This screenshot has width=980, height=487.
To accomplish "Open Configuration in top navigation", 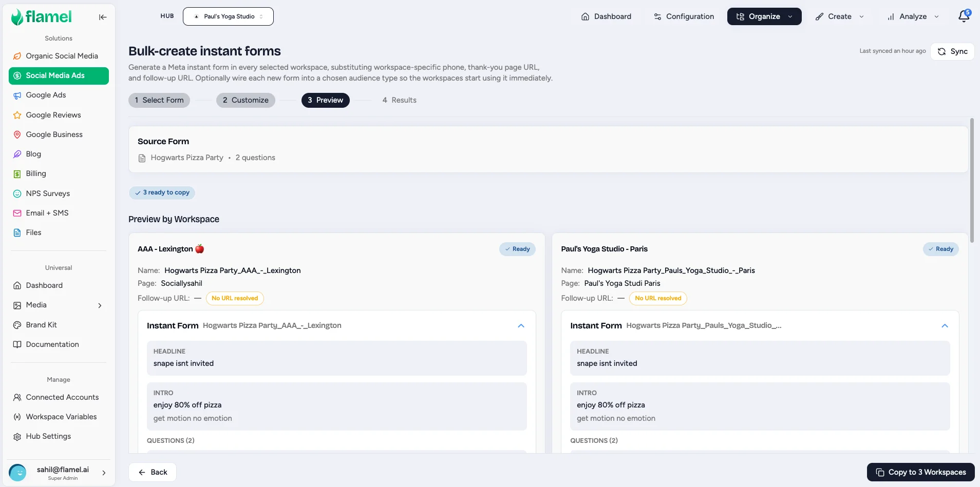I will click(x=684, y=16).
